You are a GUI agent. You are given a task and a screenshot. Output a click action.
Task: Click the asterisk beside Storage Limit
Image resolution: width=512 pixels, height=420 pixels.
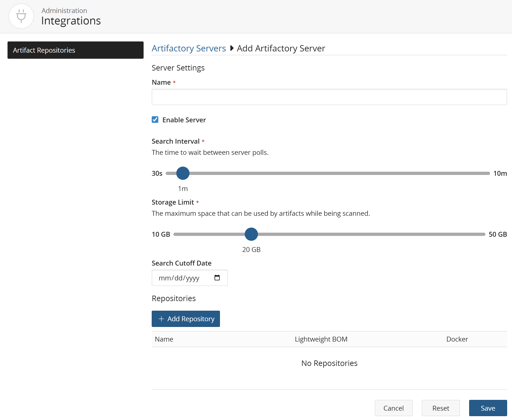point(197,202)
